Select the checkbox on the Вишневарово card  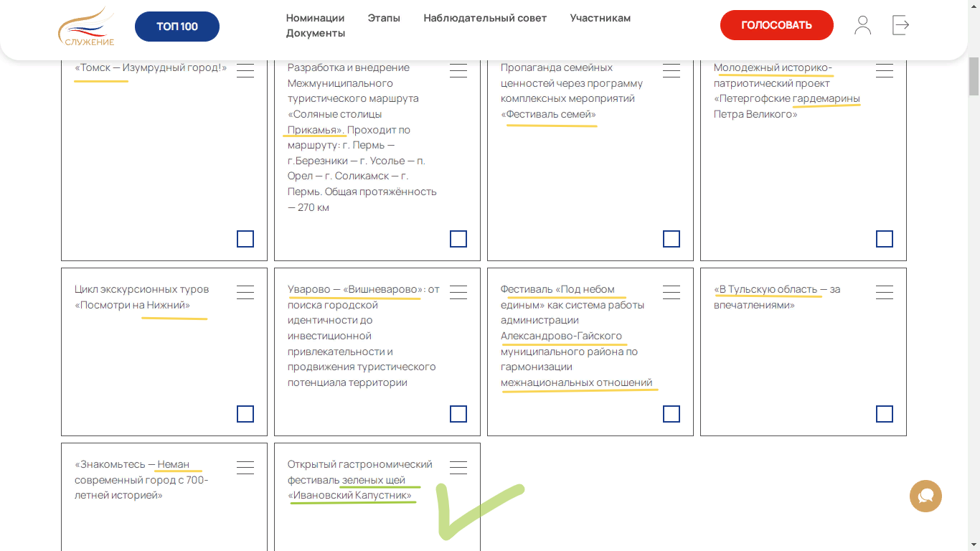[458, 414]
